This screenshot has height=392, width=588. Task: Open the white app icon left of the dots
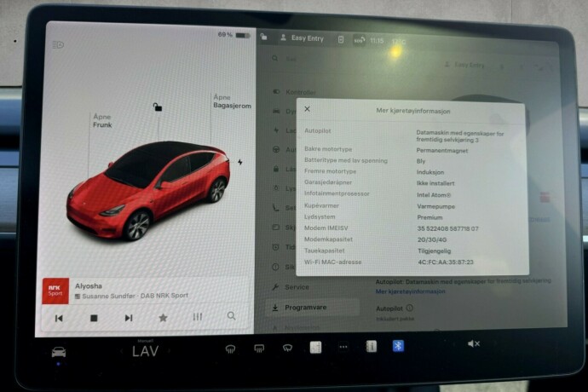315,348
